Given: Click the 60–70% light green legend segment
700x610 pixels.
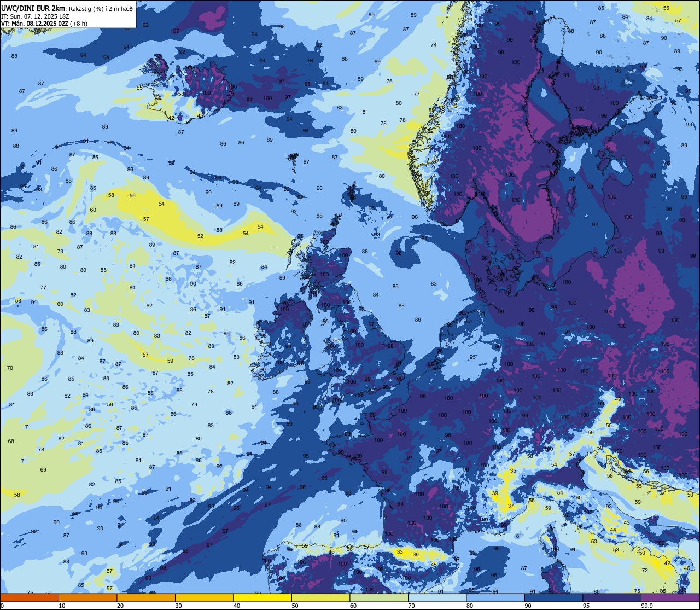Looking at the screenshot, I should click(379, 597).
